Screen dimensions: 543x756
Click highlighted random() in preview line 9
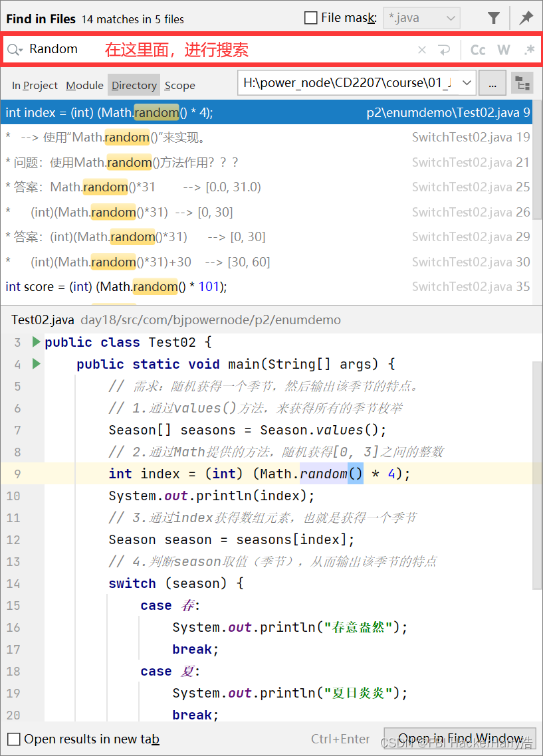pos(331,474)
